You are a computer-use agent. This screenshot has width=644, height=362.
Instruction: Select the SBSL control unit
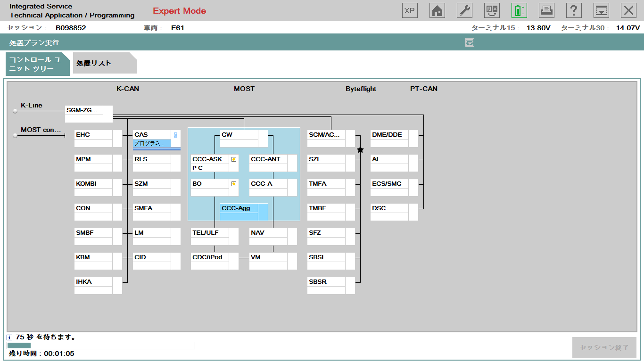tap(331, 261)
